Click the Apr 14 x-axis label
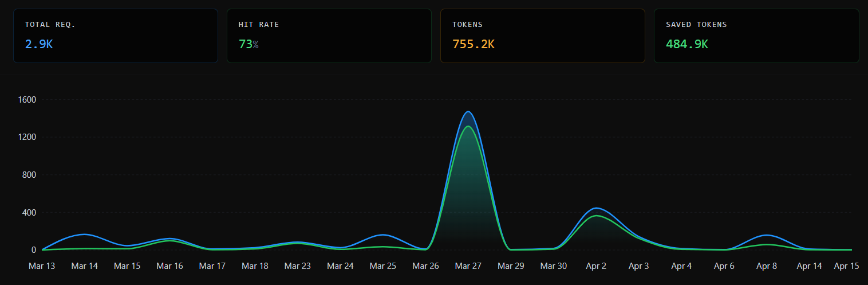The width and height of the screenshot is (868, 285). (810, 266)
